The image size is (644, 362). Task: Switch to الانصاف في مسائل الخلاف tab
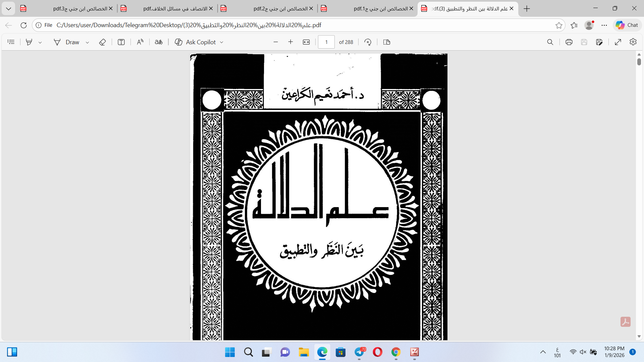coord(167,9)
